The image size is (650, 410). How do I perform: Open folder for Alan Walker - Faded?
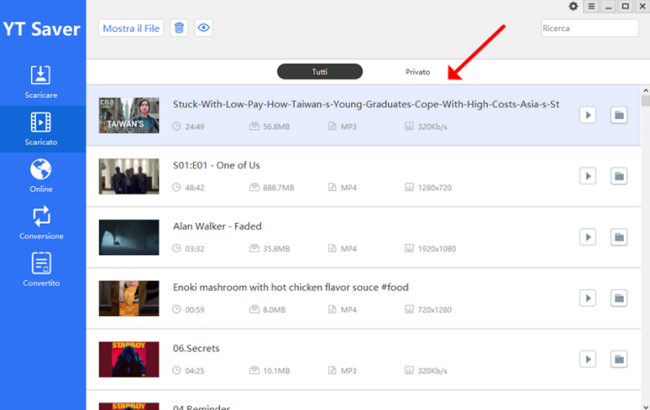pyautogui.click(x=619, y=237)
